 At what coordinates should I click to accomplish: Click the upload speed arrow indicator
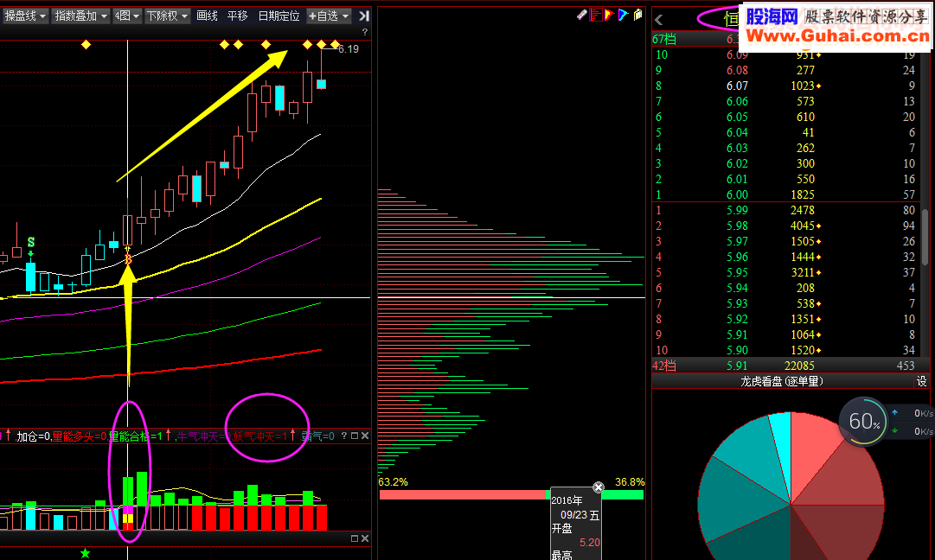tap(894, 412)
